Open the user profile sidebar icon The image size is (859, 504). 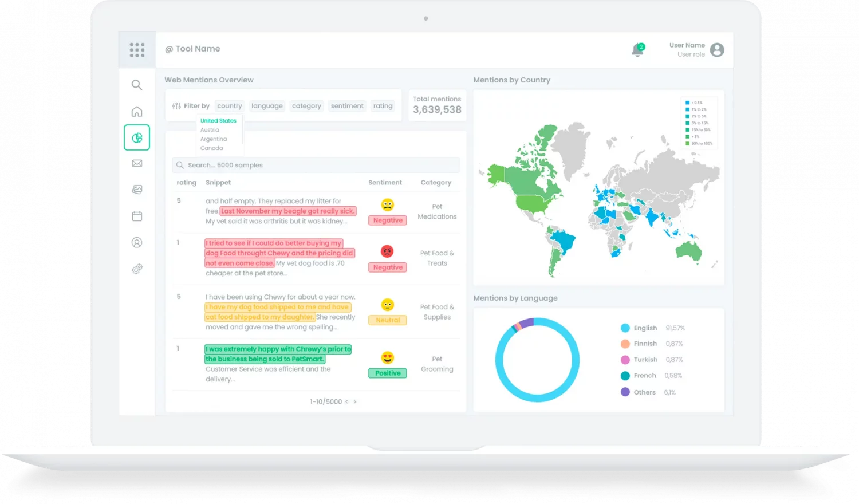[x=137, y=242]
